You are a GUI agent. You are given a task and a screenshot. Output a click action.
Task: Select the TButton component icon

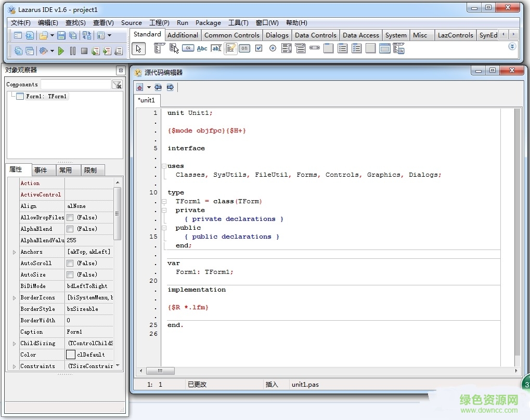[188, 48]
